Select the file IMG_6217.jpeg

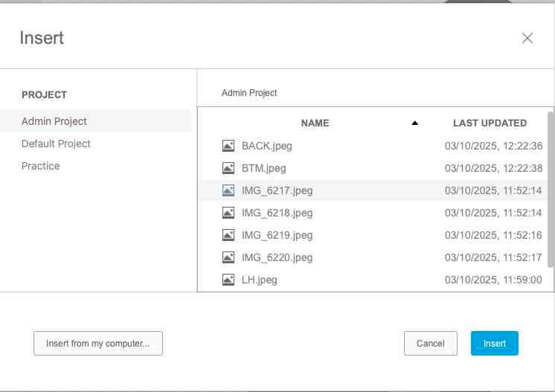[277, 190]
